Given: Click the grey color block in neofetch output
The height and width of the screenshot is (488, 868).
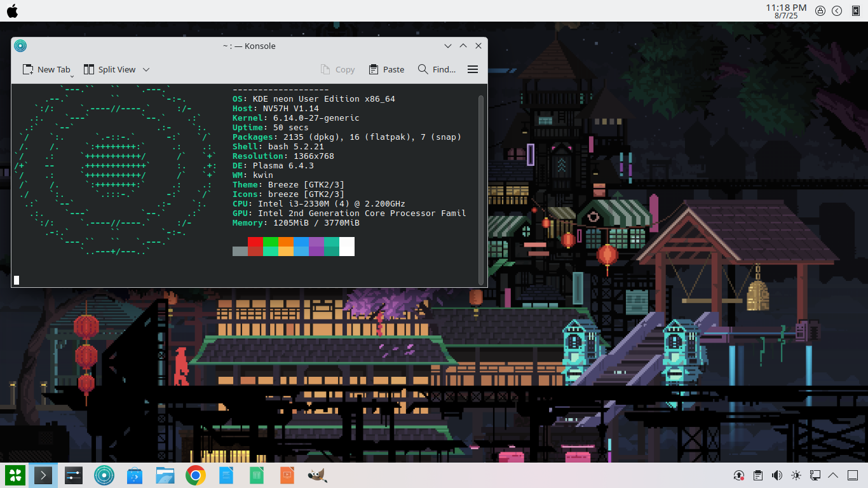Looking at the screenshot, I should coord(240,251).
